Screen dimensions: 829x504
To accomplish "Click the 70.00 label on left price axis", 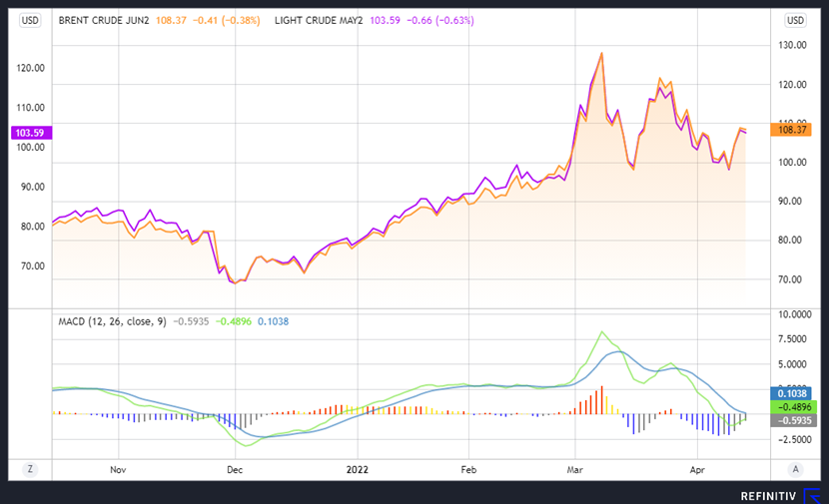I will (33, 266).
